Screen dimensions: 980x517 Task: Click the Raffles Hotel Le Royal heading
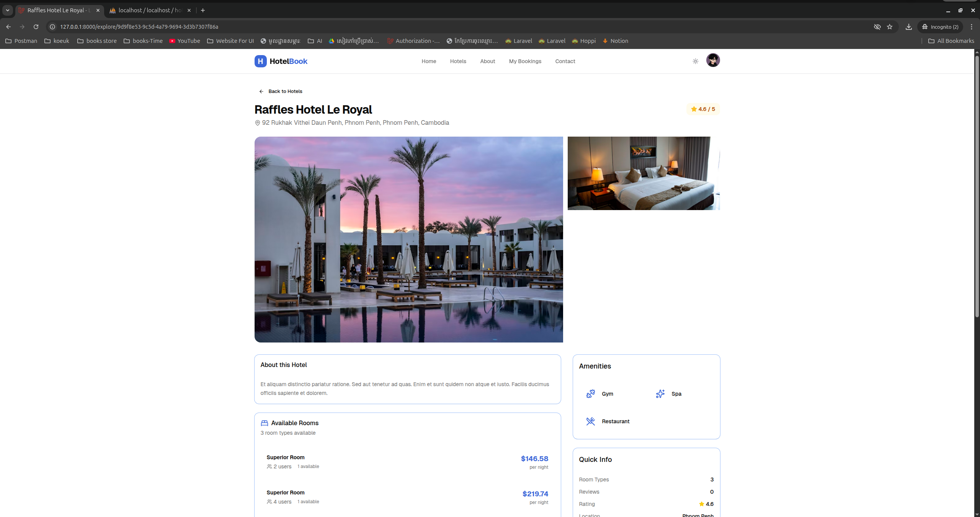click(x=313, y=110)
